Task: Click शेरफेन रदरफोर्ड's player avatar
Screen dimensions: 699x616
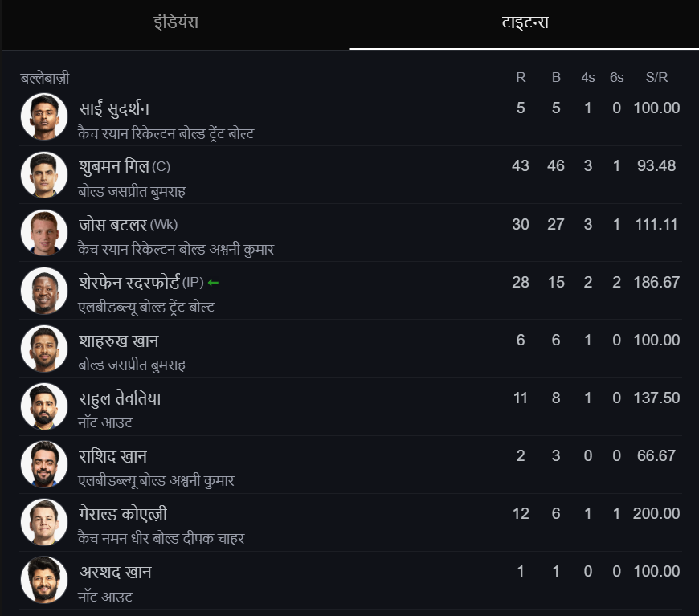Action: [44, 291]
